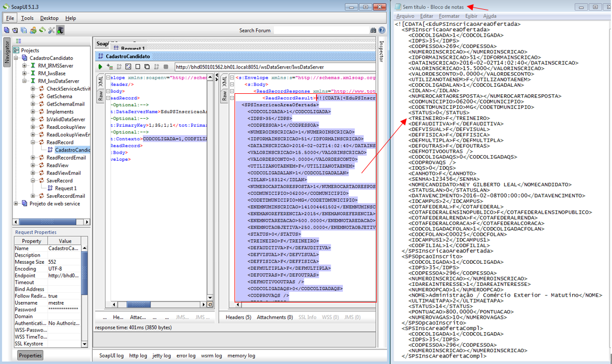The height and width of the screenshot is (364, 612).
Task: Open Formatar menu in Notepad
Action: coord(449,16)
